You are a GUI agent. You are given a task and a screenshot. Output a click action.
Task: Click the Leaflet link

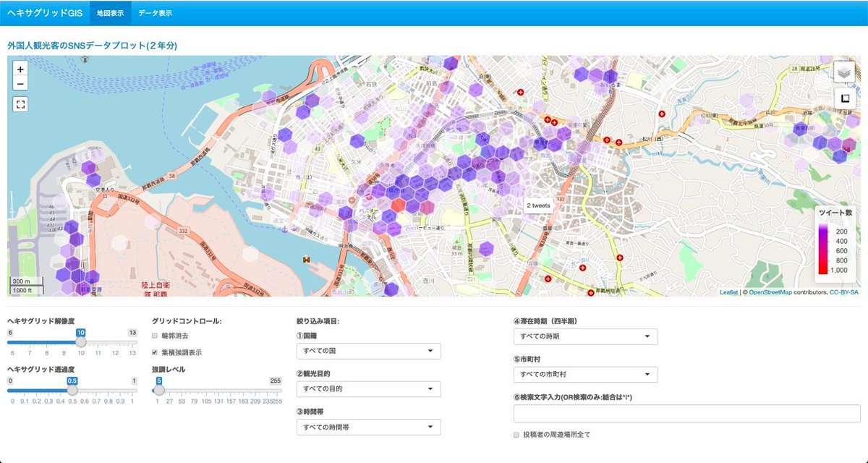point(728,292)
